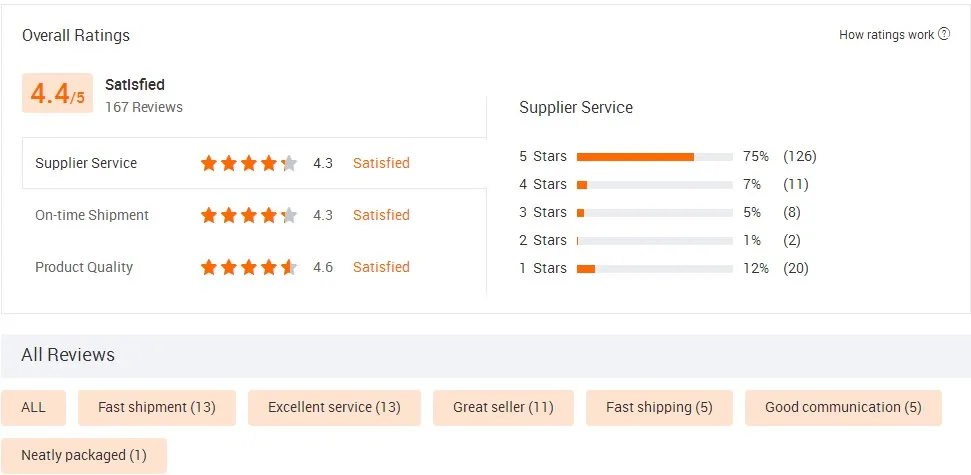The image size is (971, 475).
Task: Click the On-time Shipment star rating icons
Action: pyautogui.click(x=249, y=215)
